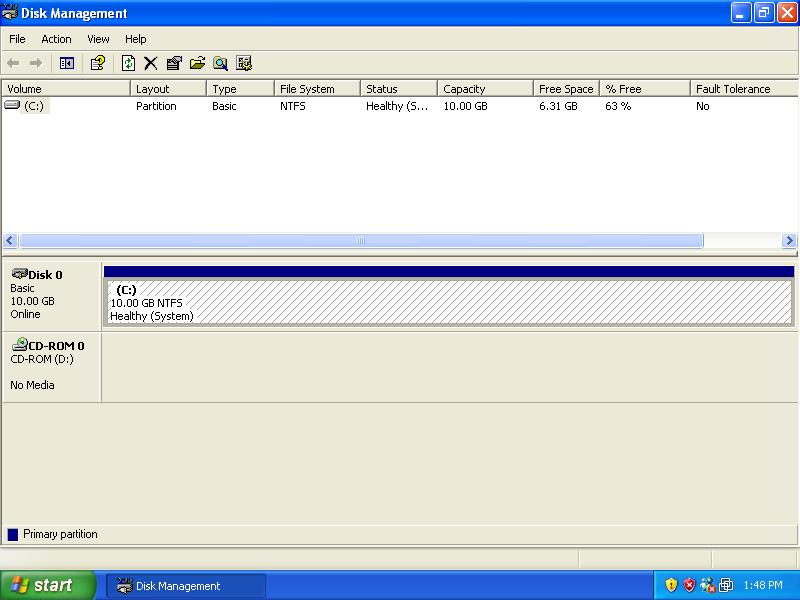Click the Disk Management title bar icon

[10, 12]
